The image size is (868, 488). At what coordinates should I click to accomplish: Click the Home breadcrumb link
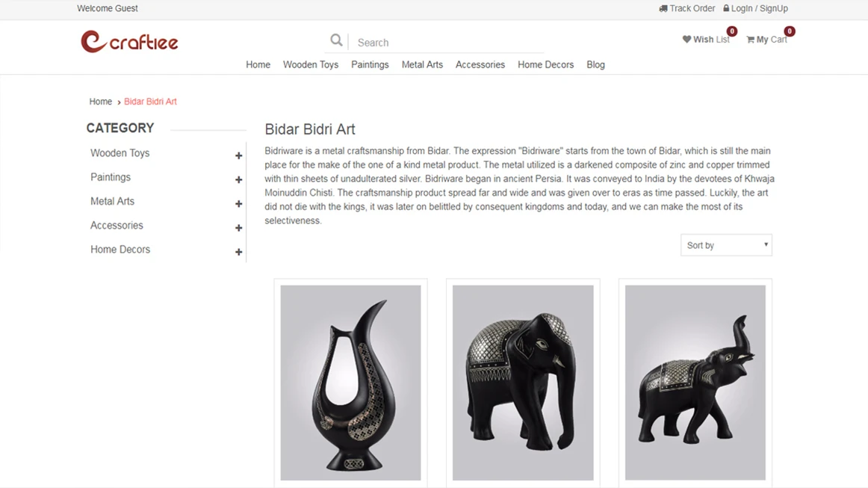100,102
